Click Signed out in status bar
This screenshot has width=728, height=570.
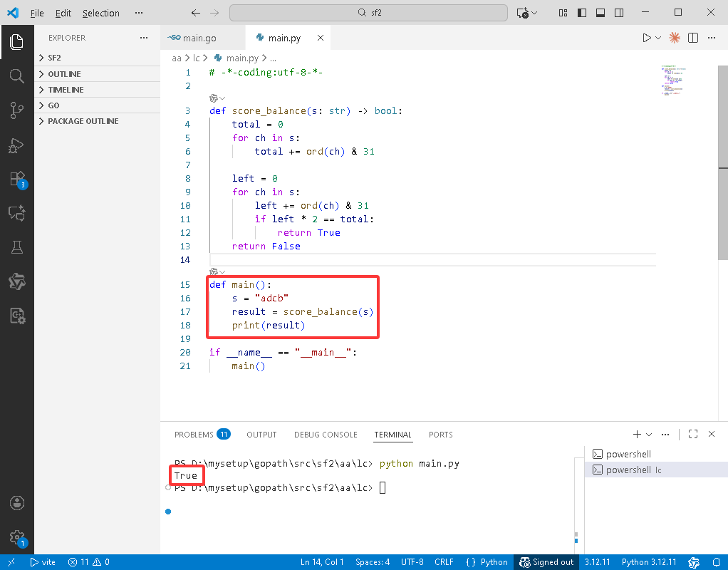546,562
